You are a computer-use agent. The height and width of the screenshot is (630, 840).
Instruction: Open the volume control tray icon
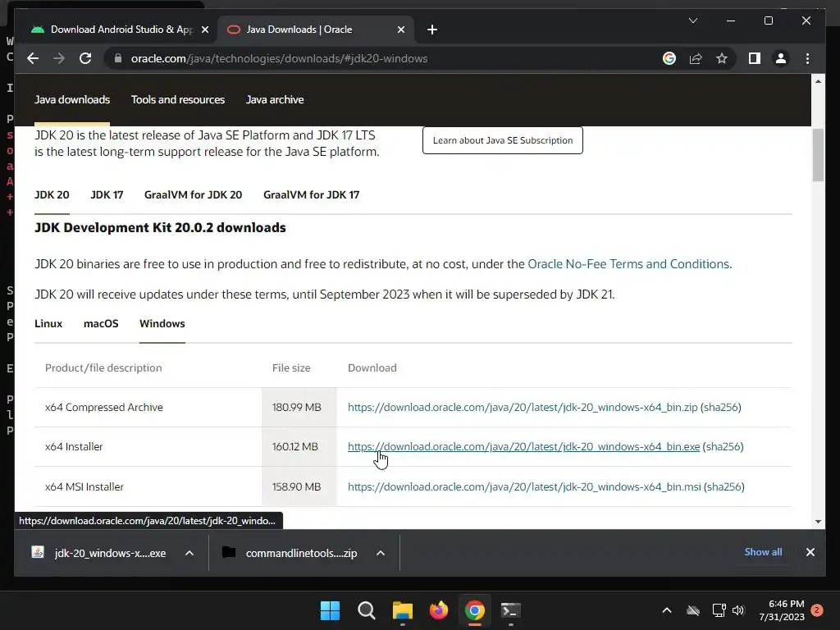(x=738, y=610)
